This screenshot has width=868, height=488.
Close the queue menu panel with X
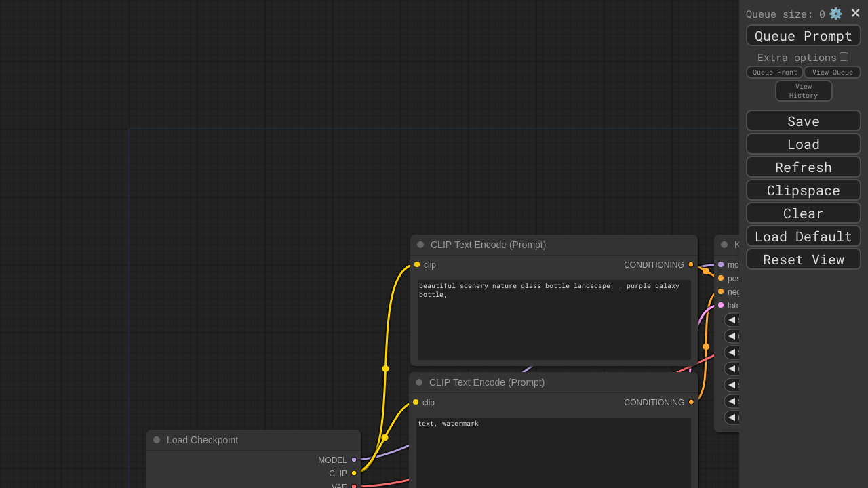point(855,14)
